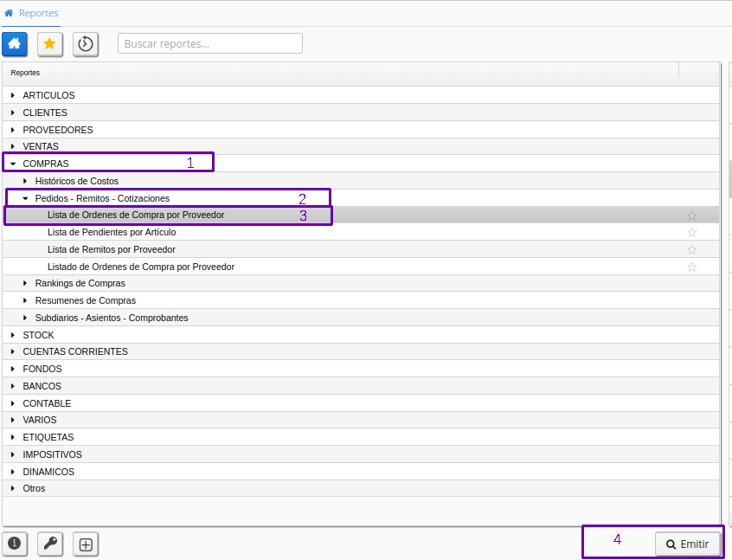Viewport: 732px width, 560px height.
Task: Expand Subdiarios - Asientos - Comprobantes arrow
Action: [25, 318]
